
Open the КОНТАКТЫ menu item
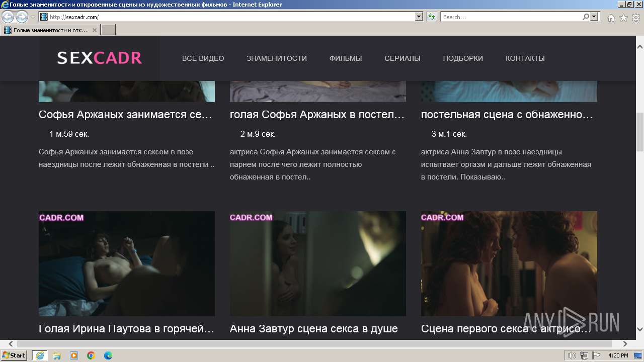(525, 58)
